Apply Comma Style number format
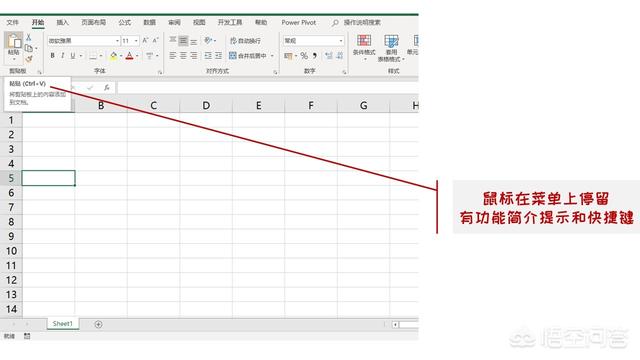 point(315,56)
